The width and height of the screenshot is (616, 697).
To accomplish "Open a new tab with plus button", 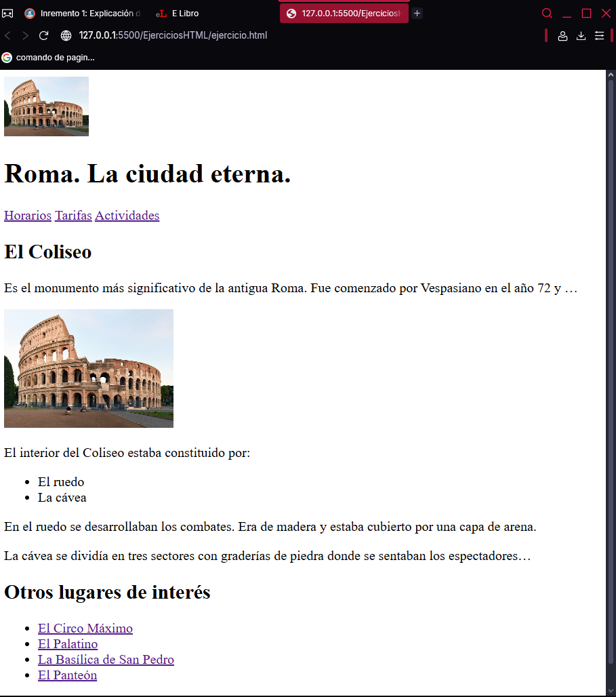I will click(417, 14).
